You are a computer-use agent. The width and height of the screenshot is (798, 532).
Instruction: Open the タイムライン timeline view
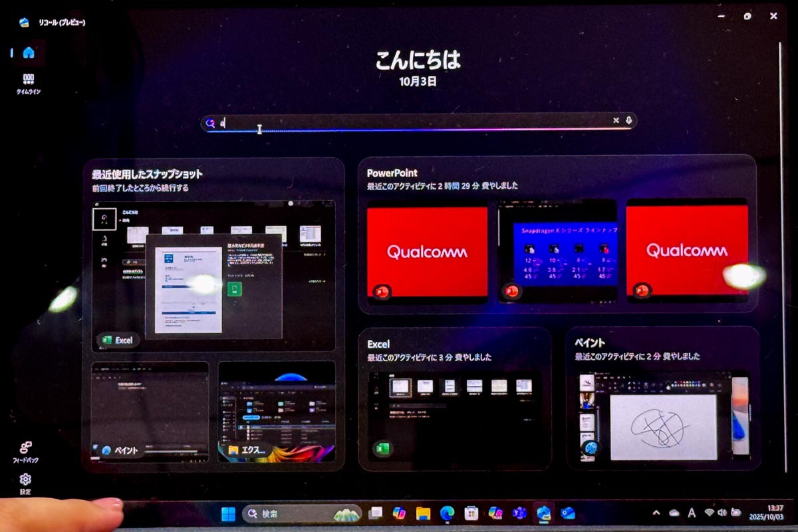[x=29, y=84]
